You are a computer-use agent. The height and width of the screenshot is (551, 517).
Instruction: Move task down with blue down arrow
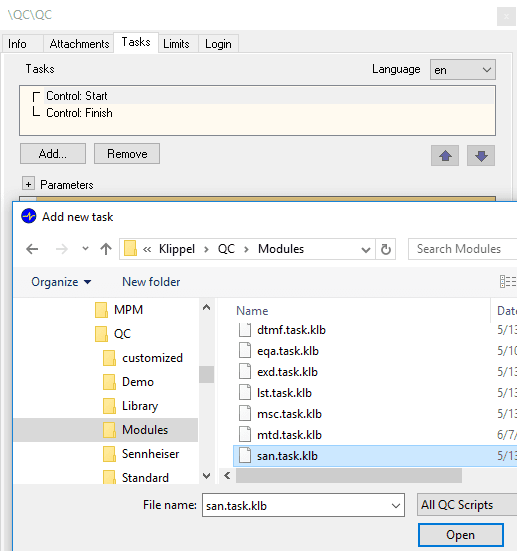[481, 155]
